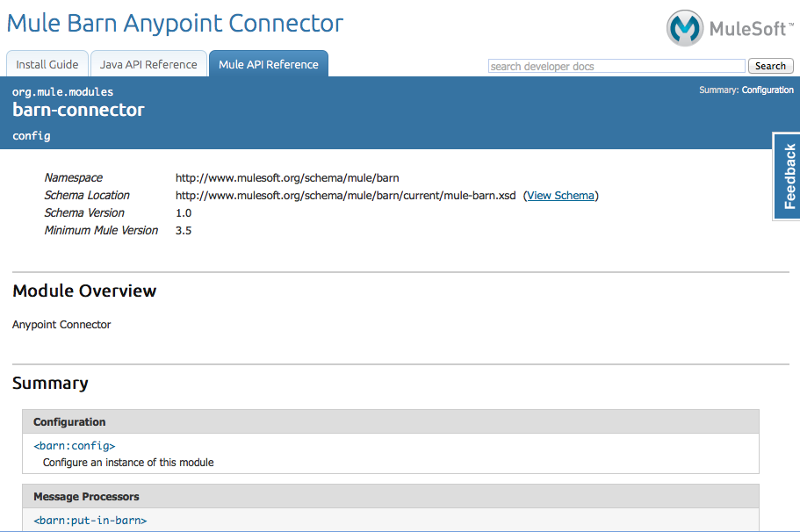Click the config breadcrumb label

tap(31, 136)
